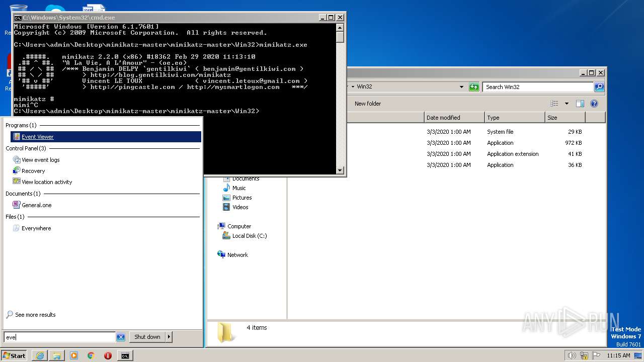
Task: Open Windows Media Player from taskbar
Action: click(x=74, y=355)
